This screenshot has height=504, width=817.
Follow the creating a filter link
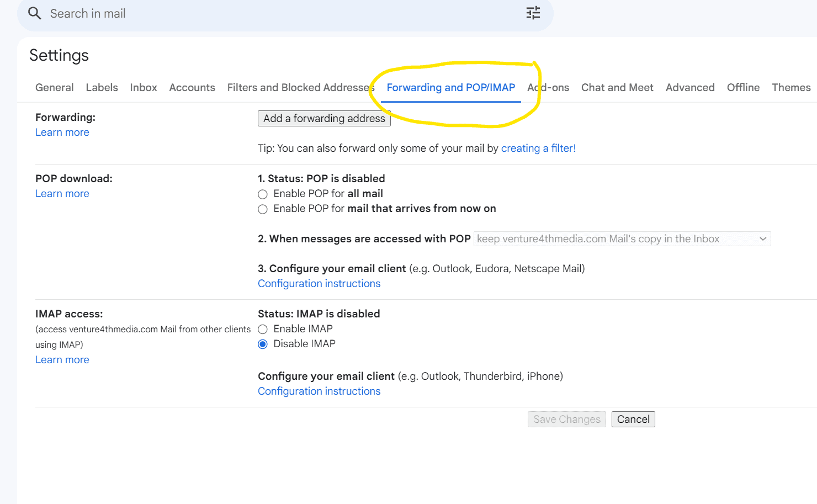point(538,148)
